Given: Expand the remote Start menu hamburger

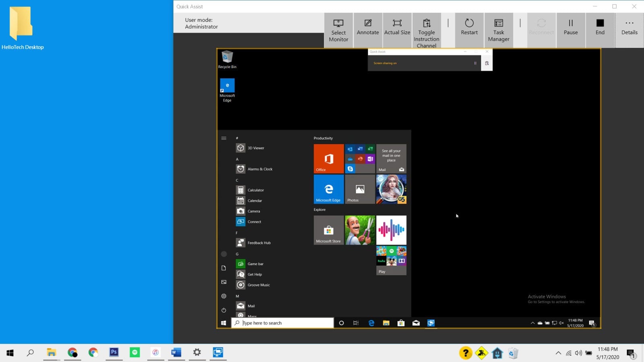Looking at the screenshot, I should (224, 138).
